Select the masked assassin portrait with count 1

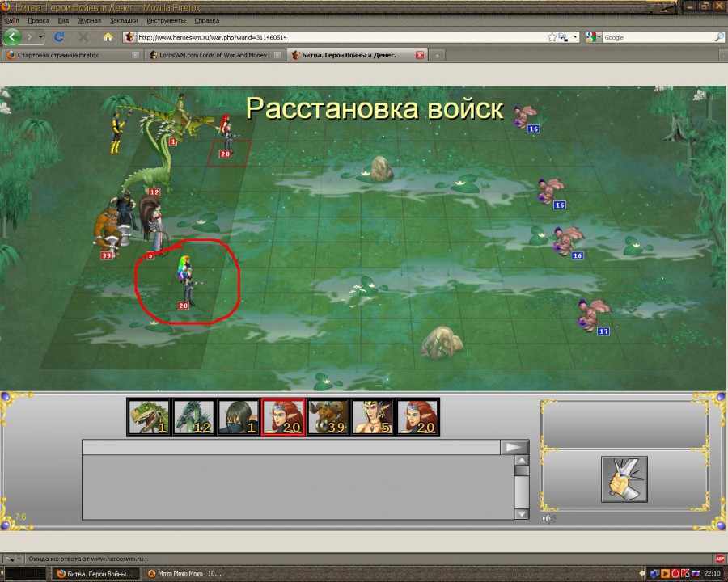pos(238,417)
